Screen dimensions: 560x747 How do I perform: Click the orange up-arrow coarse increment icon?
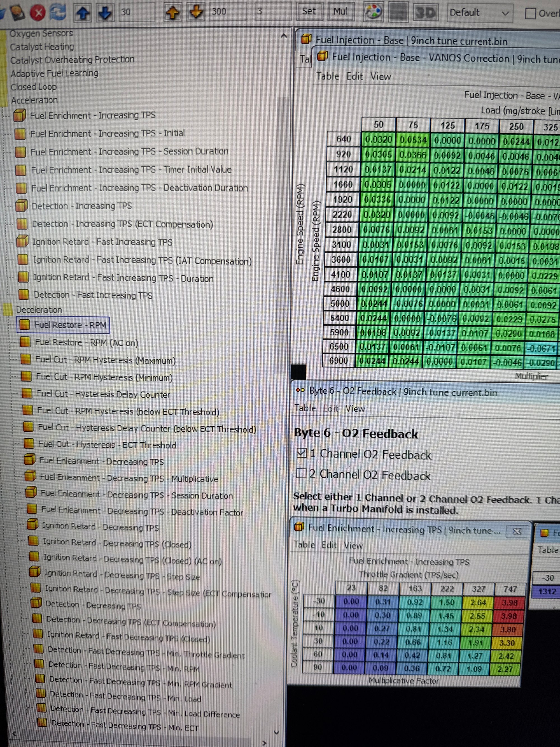point(173,12)
